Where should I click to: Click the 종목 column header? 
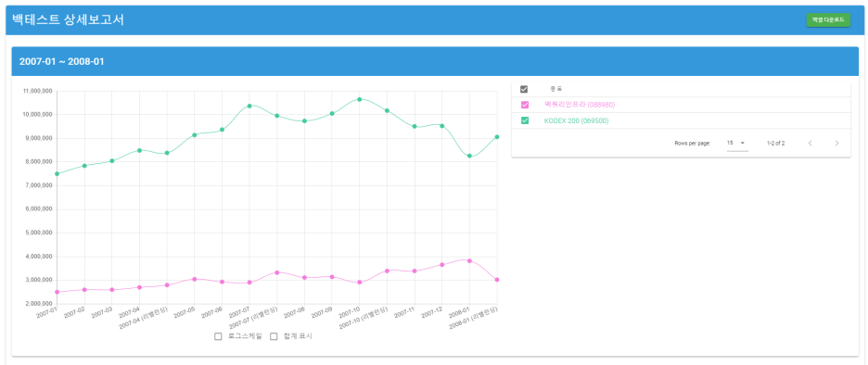pyautogui.click(x=555, y=89)
